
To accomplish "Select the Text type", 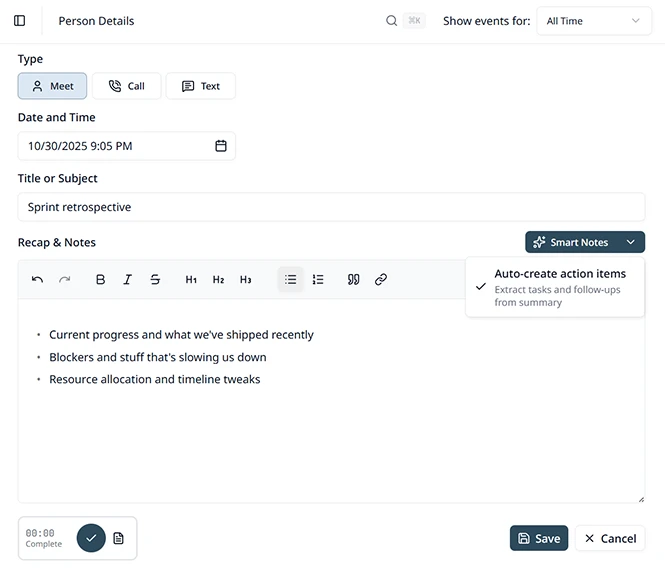I will (x=201, y=86).
